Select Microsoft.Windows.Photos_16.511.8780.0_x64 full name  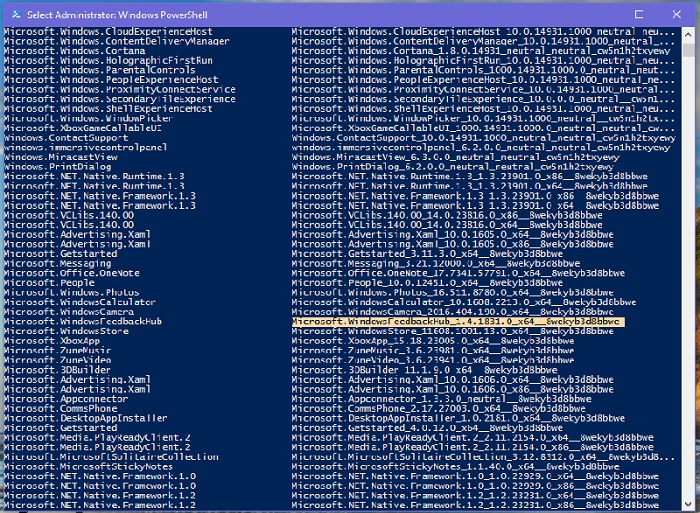[452, 293]
